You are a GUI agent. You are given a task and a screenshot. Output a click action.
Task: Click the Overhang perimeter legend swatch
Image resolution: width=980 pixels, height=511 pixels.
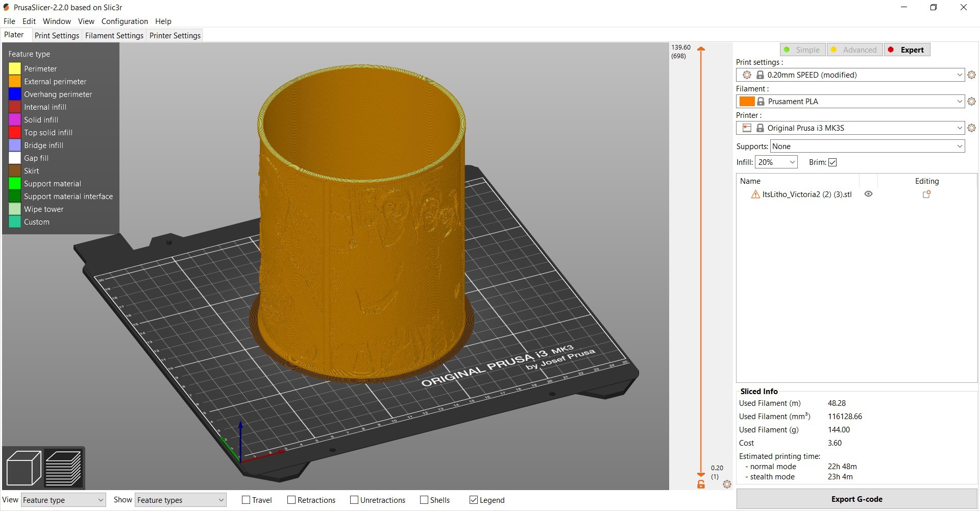pyautogui.click(x=15, y=94)
